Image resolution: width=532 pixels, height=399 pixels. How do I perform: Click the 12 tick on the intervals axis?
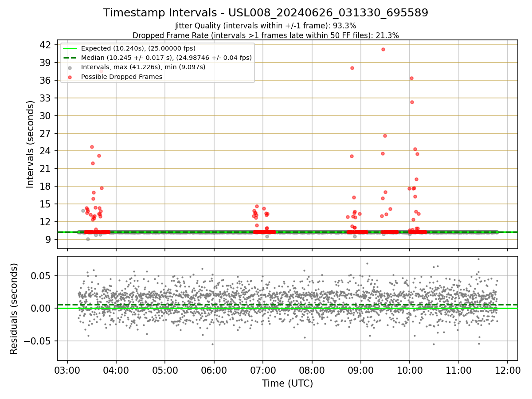pos(45,222)
